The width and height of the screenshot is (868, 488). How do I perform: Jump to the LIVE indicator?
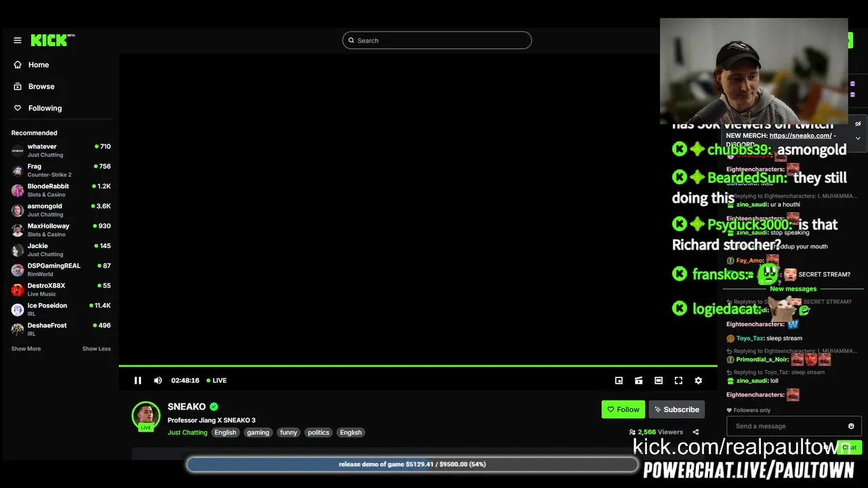click(x=216, y=381)
